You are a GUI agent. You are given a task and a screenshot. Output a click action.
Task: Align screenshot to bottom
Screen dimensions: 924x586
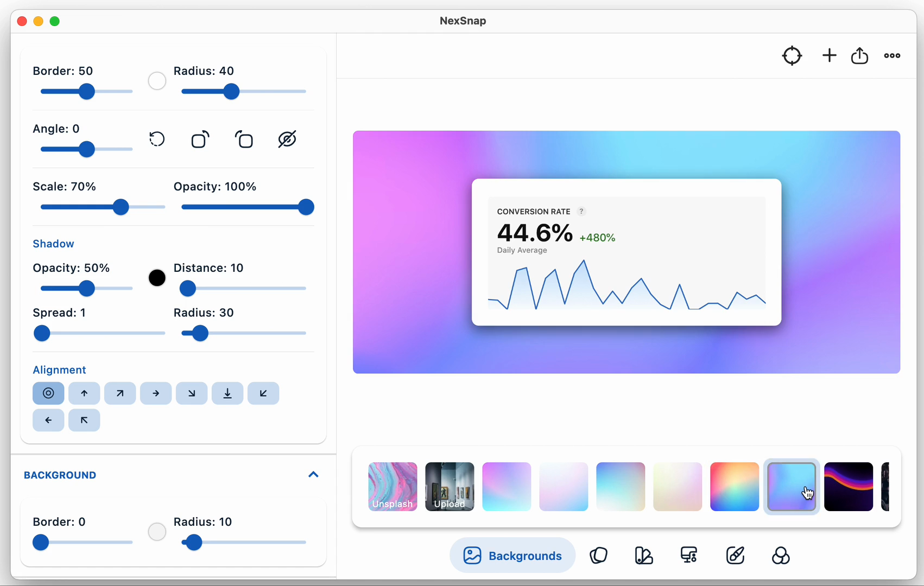[x=227, y=393]
